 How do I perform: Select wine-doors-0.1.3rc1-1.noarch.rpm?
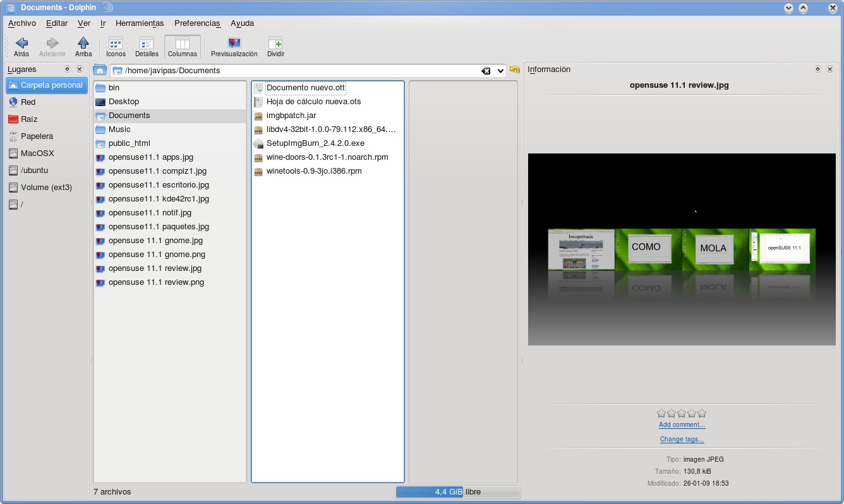point(328,157)
